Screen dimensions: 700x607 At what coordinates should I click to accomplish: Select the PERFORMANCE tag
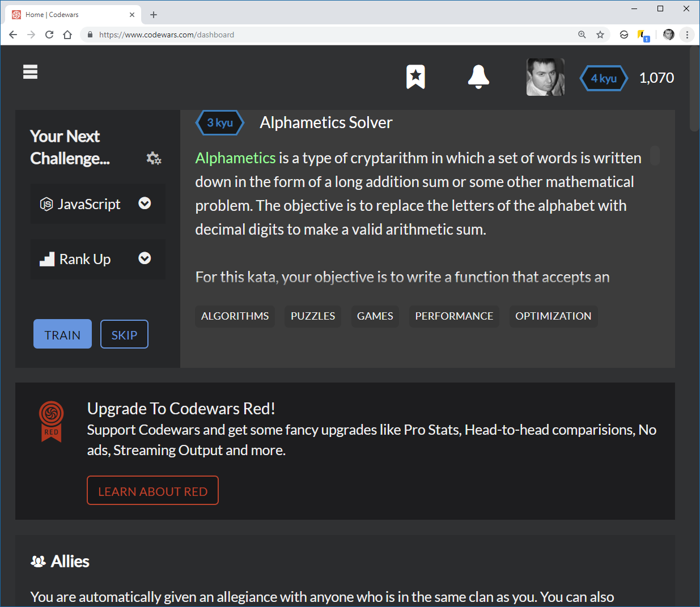coord(454,316)
